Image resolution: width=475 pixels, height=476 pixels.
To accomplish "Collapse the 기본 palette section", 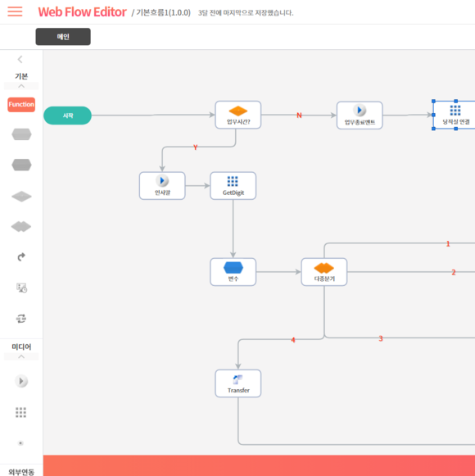I will point(21,86).
